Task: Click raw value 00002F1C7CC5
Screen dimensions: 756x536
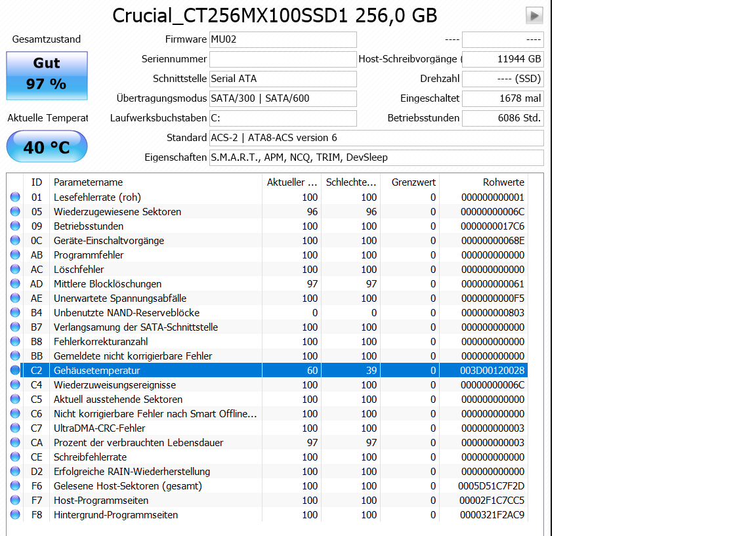Action: (492, 501)
